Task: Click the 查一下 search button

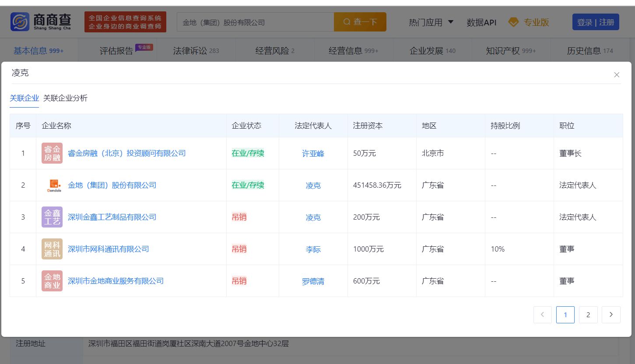Action: coord(360,22)
